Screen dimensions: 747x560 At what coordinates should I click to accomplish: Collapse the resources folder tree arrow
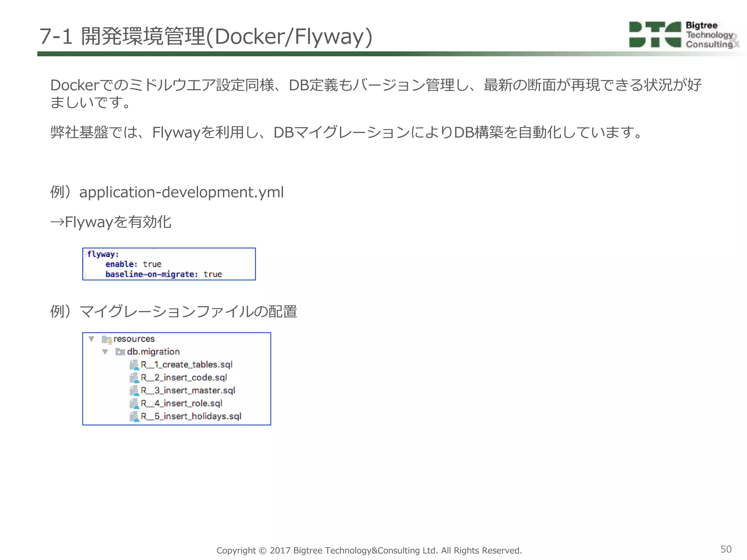92,339
